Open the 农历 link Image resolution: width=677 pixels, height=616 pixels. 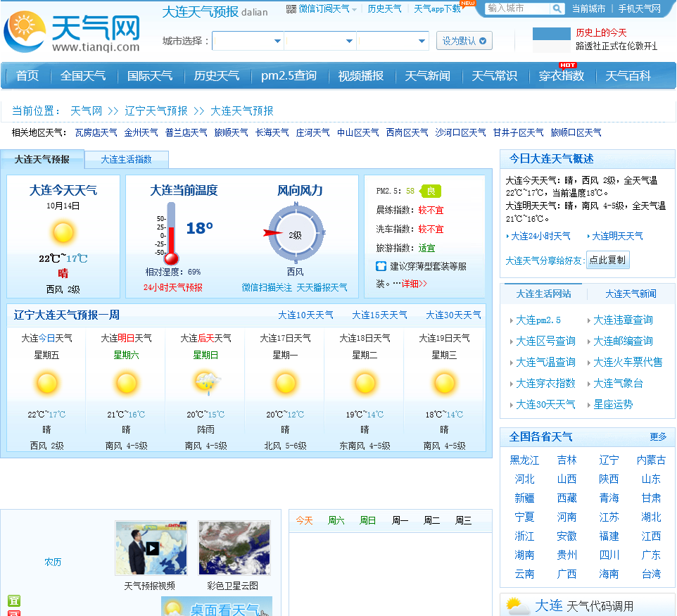pos(53,562)
